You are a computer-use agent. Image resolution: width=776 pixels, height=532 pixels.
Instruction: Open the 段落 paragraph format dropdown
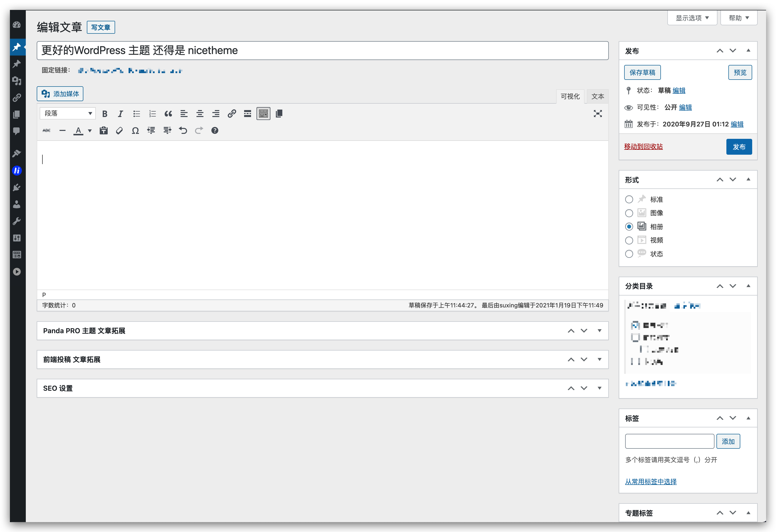pos(68,114)
